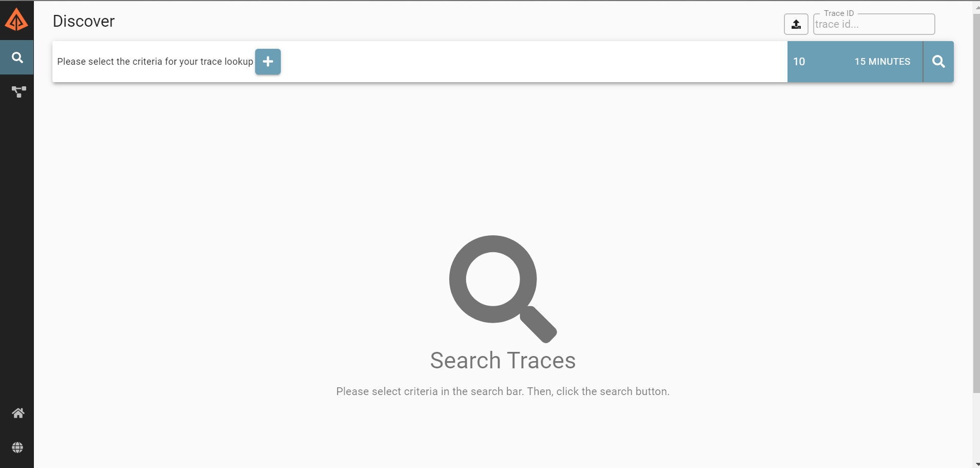Image resolution: width=980 pixels, height=468 pixels.
Task: Click the upload JSON trace button
Action: pos(796,24)
